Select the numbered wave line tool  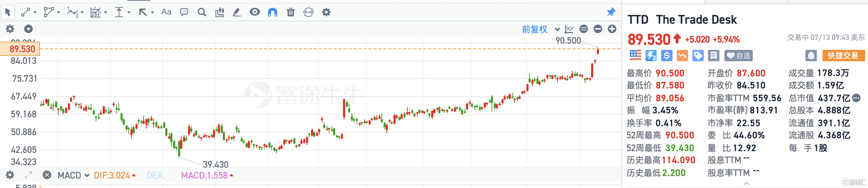coord(73,13)
